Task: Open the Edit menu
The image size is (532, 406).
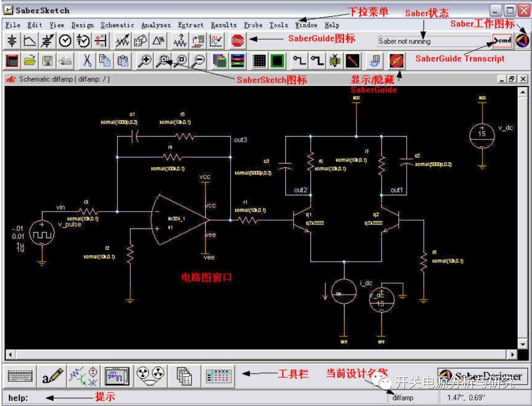Action: click(35, 25)
